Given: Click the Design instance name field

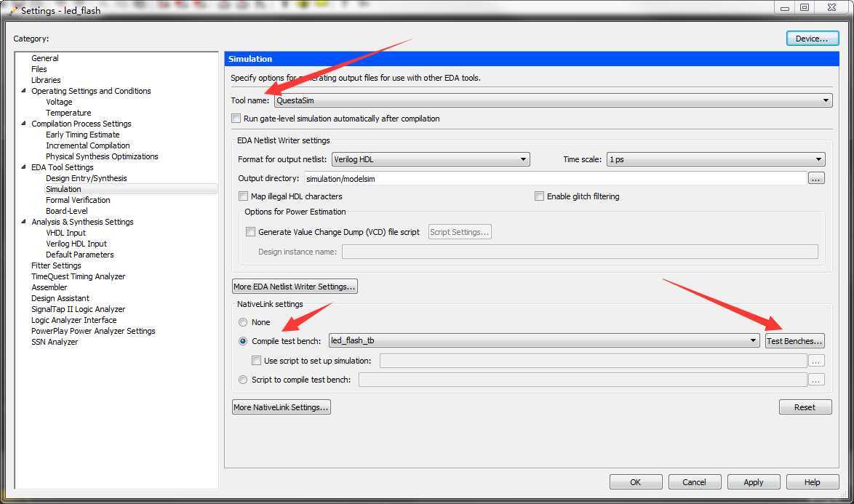Looking at the screenshot, I should [580, 252].
